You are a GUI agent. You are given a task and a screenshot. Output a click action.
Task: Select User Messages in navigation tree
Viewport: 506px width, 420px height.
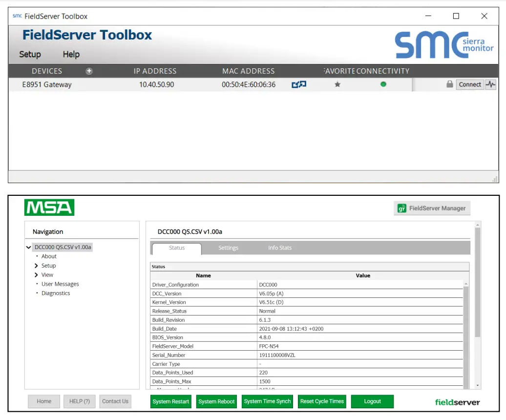click(60, 284)
